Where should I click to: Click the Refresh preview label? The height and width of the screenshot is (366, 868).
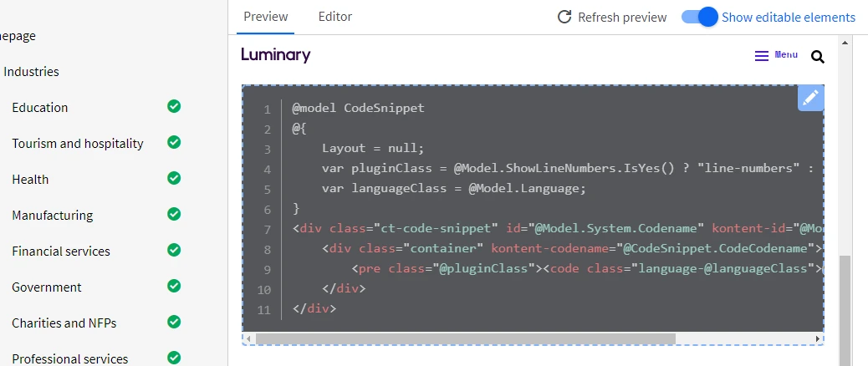[622, 18]
